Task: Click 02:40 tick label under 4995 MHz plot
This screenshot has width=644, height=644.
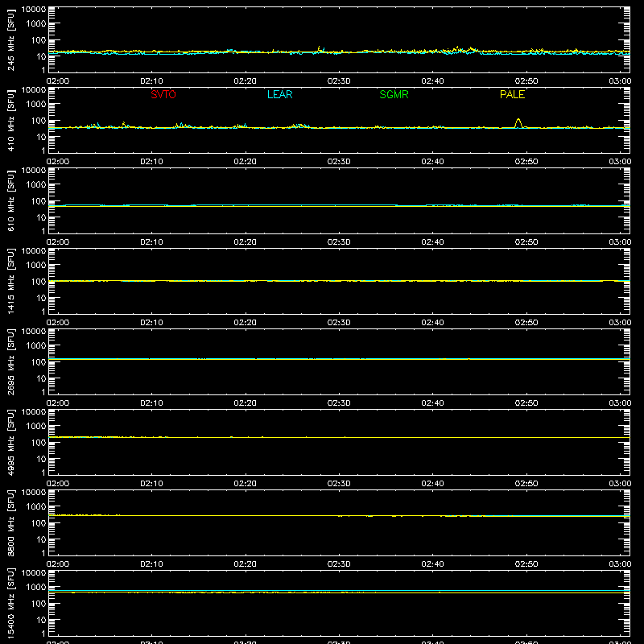Action: 432,484
